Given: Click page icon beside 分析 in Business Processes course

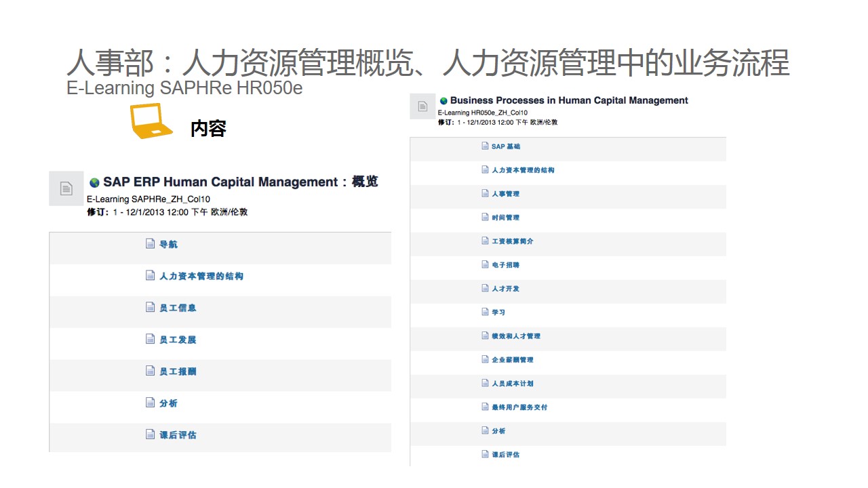Looking at the screenshot, I should (485, 430).
